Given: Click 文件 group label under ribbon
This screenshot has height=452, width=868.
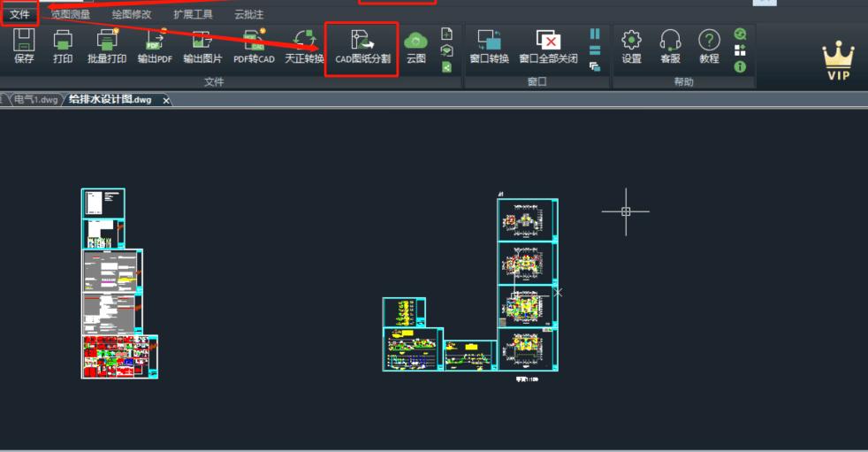Looking at the screenshot, I should (x=214, y=82).
